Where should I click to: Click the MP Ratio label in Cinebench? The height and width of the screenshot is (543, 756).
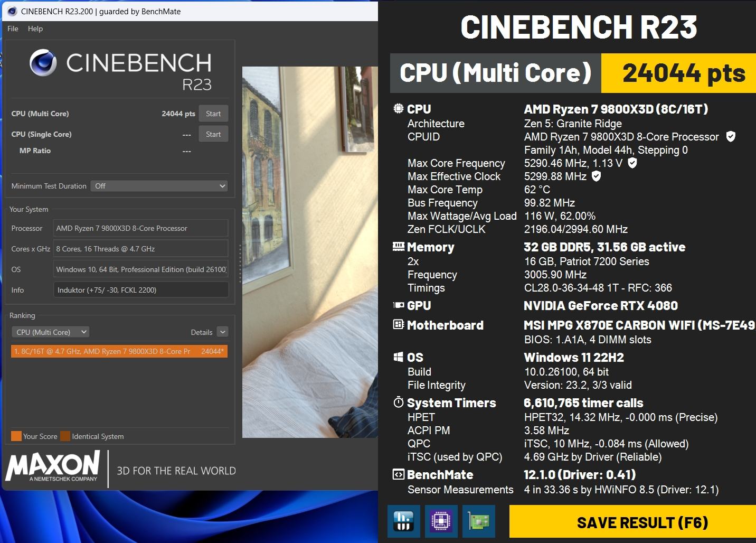(35, 151)
